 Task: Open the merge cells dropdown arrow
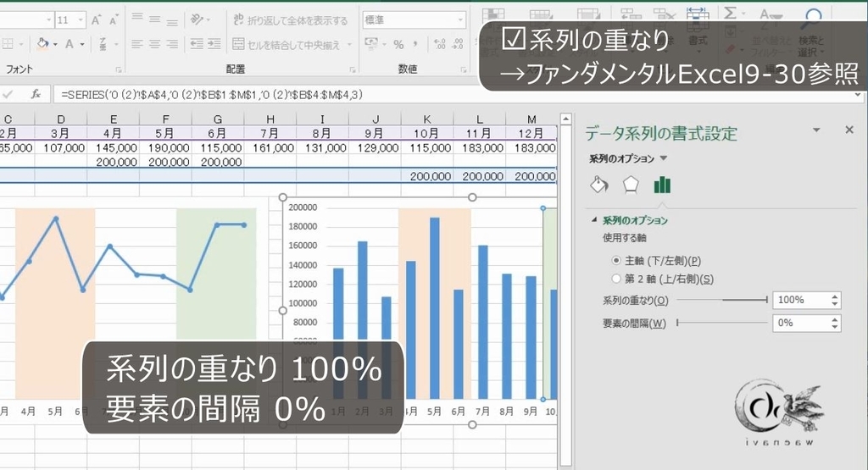[x=349, y=44]
